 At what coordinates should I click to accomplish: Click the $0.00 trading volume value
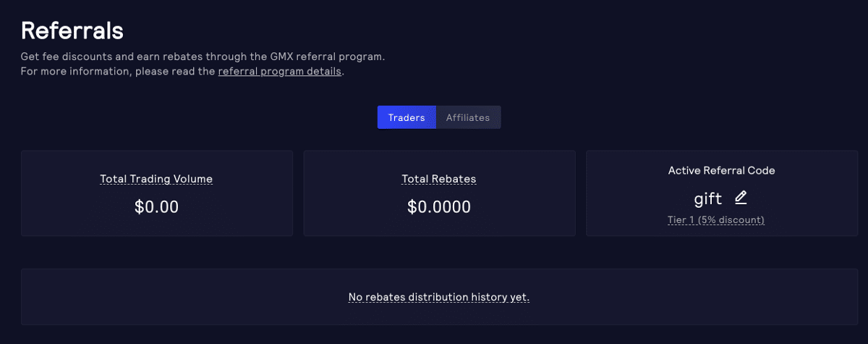[156, 207]
